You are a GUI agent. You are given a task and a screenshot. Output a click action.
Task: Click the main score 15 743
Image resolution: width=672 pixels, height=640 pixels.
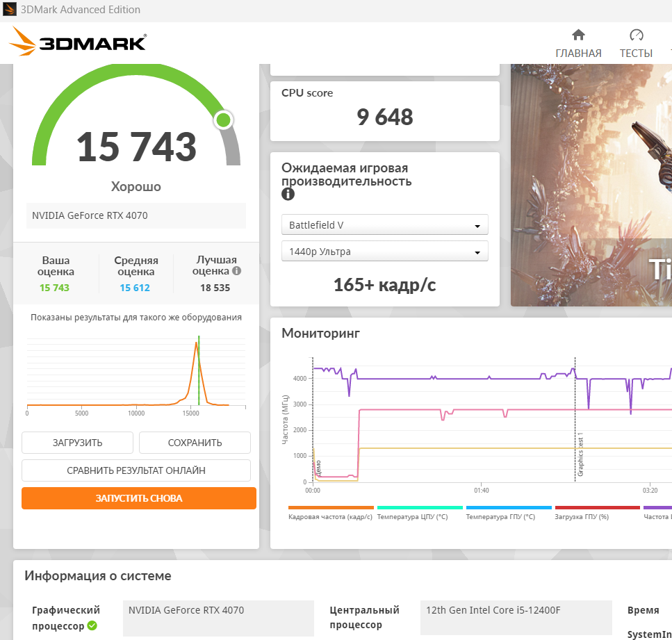[136, 147]
